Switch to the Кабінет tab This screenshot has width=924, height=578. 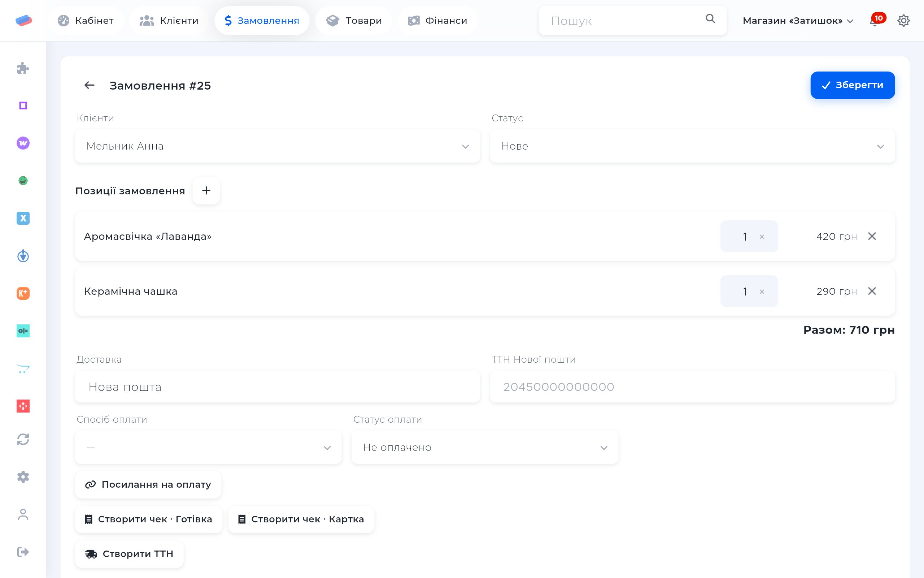[x=86, y=21]
